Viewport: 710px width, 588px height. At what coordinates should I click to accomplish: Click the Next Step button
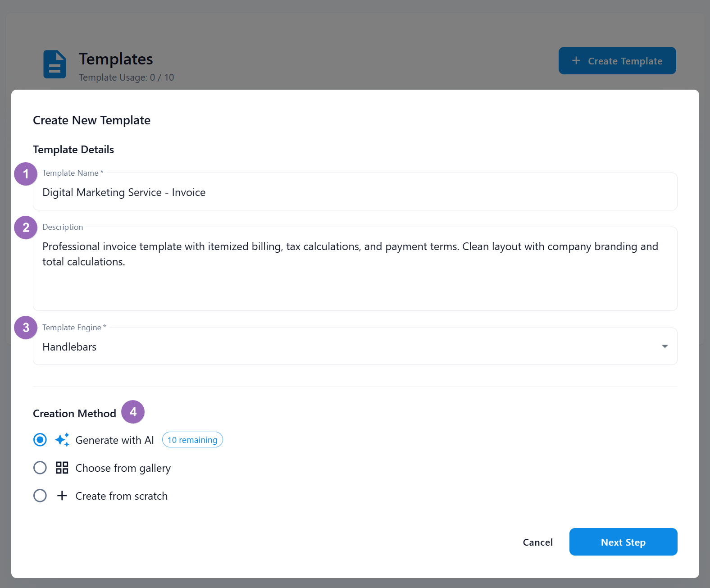[623, 542]
